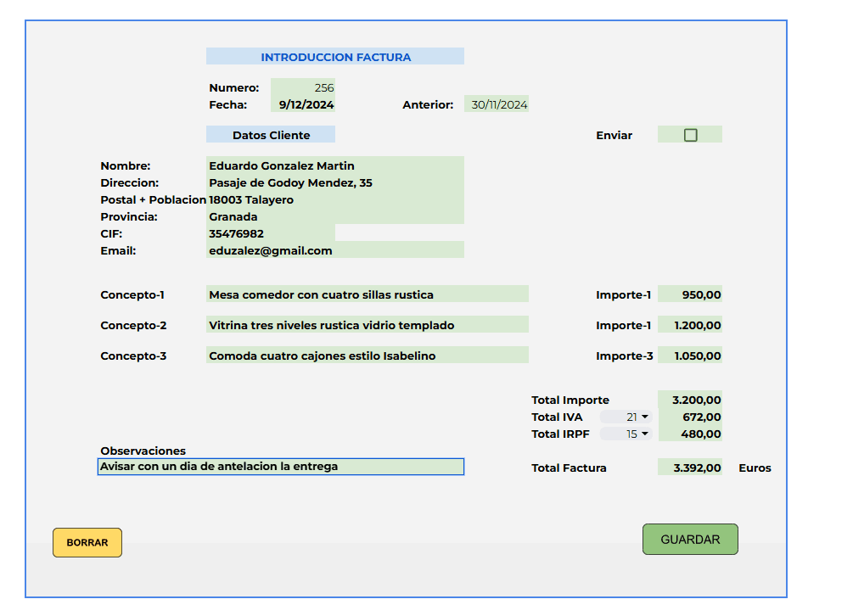Click the Enviar label

tap(614, 136)
